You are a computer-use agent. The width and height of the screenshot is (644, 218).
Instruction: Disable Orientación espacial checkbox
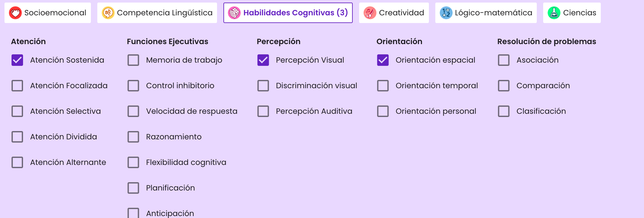point(383,60)
